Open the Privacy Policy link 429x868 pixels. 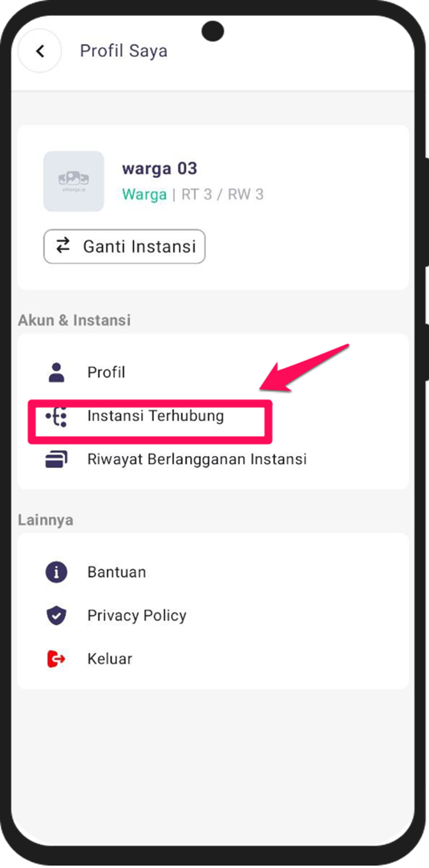tap(213, 616)
